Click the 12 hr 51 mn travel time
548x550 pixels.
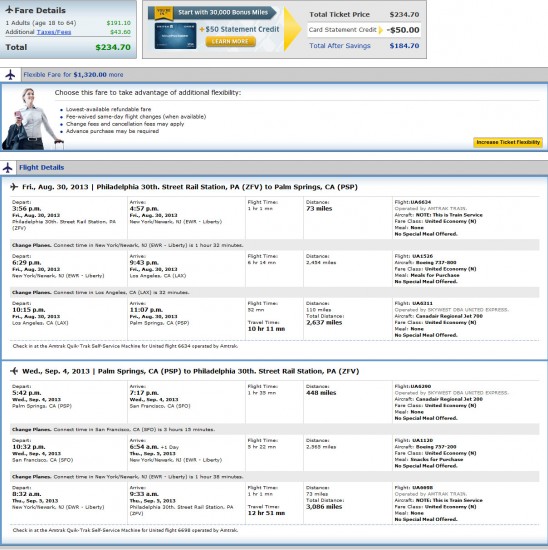[x=266, y=513]
